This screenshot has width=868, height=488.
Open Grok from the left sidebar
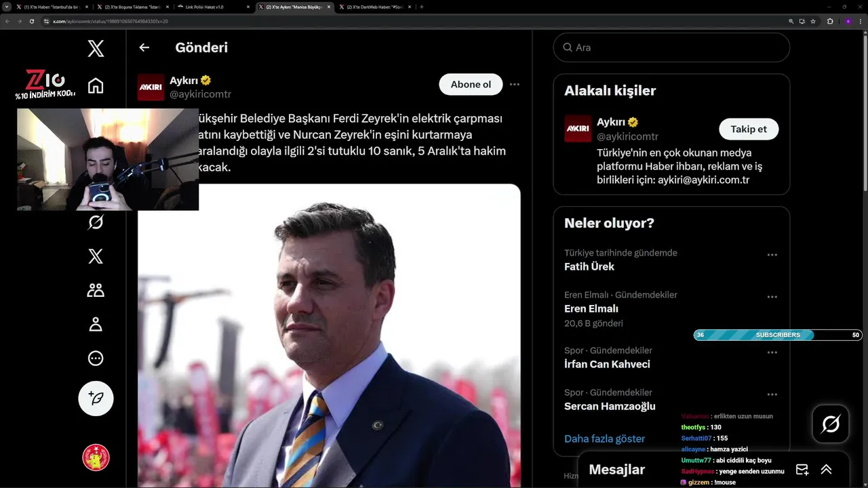pos(96,222)
